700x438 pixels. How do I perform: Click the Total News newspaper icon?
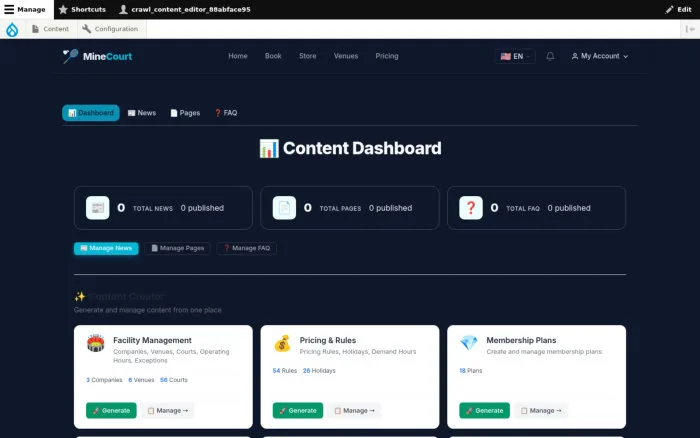pos(98,208)
